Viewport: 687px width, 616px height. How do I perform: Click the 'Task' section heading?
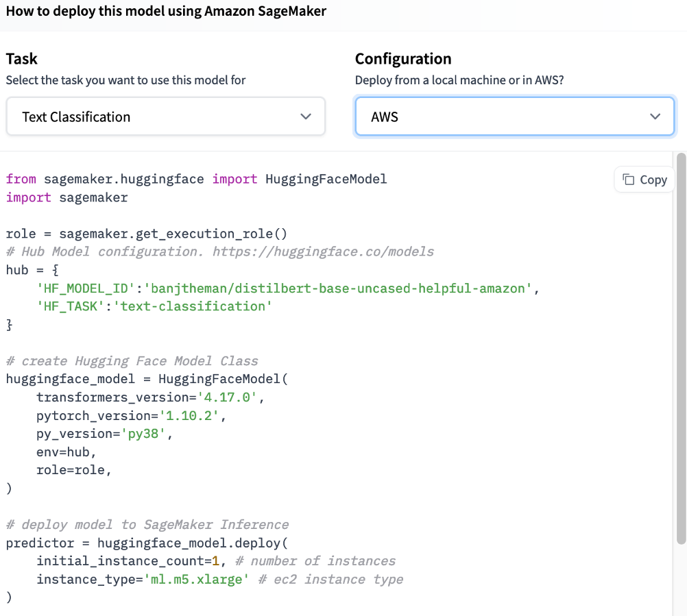22,59
